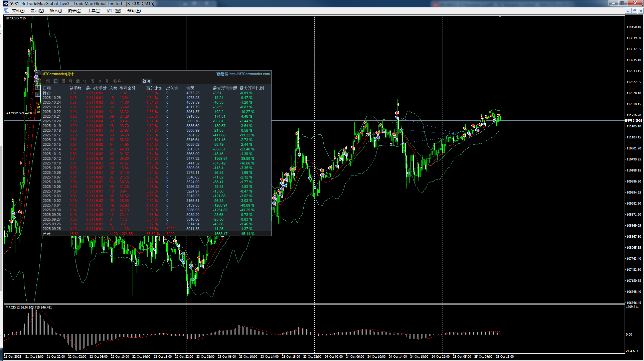Expand the 插入(I) insert menu
The width and height of the screenshot is (644, 361).
[56, 11]
